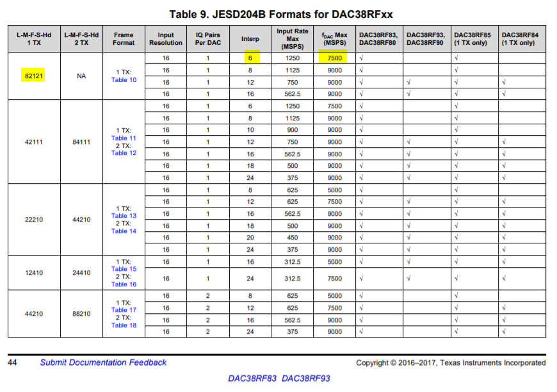
Task: Open the Table 16 link
Action: point(124,284)
